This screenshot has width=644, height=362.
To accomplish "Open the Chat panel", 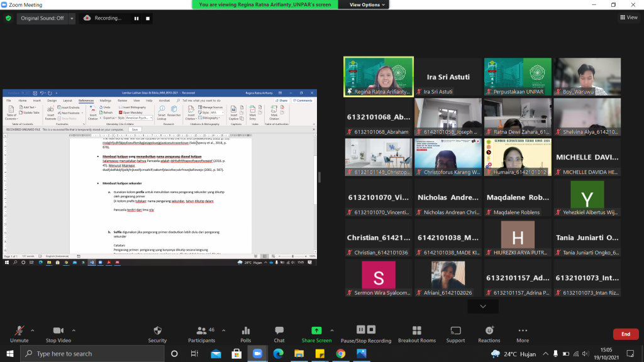I will click(x=279, y=331).
